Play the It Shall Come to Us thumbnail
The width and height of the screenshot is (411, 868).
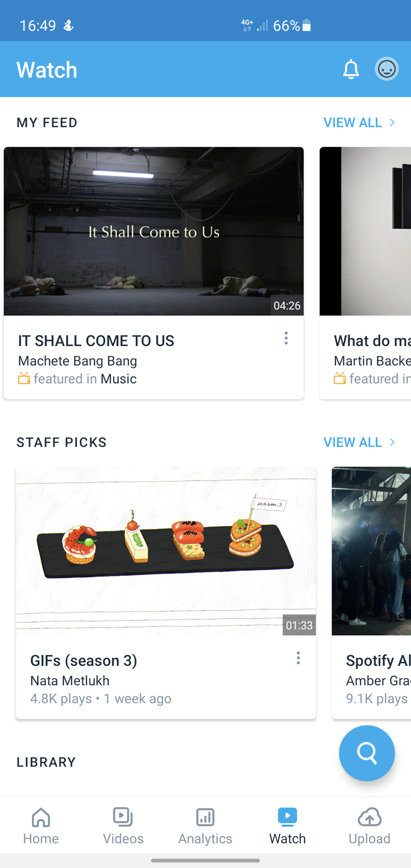click(x=153, y=231)
